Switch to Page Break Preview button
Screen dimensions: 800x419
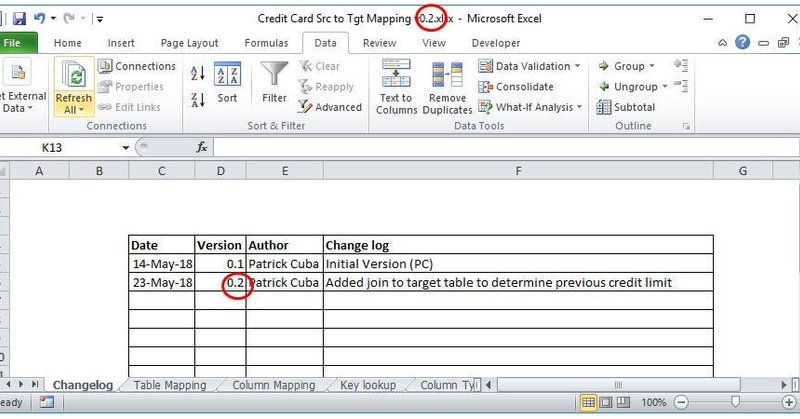click(x=623, y=402)
